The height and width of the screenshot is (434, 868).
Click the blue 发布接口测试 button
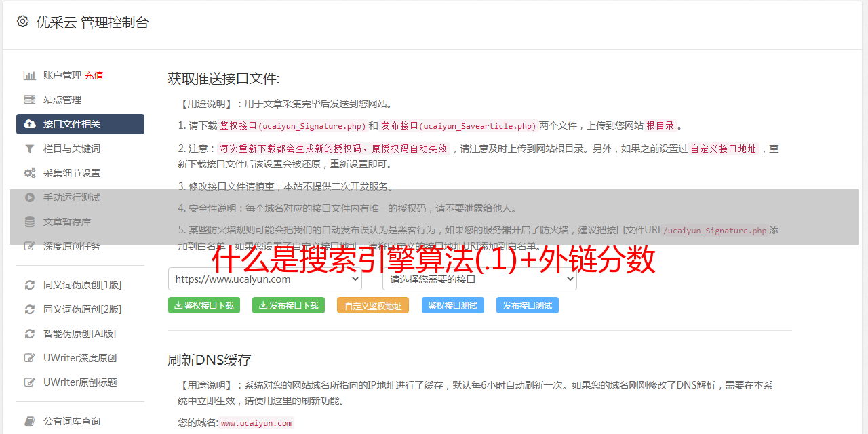tap(528, 305)
